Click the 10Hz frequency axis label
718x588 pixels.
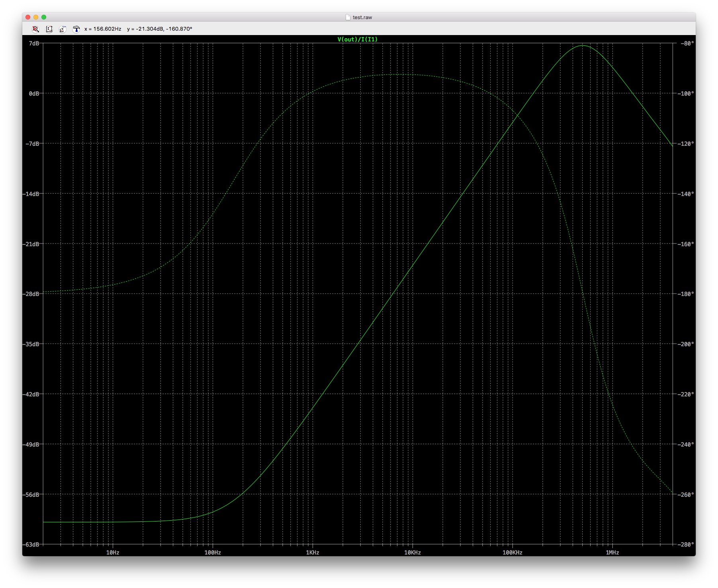point(113,553)
